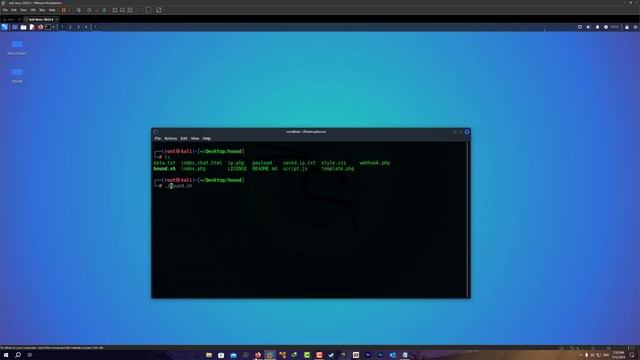Click the terminal window icon in its title bar
Viewport: 640px width, 360px height.
pyautogui.click(x=156, y=132)
